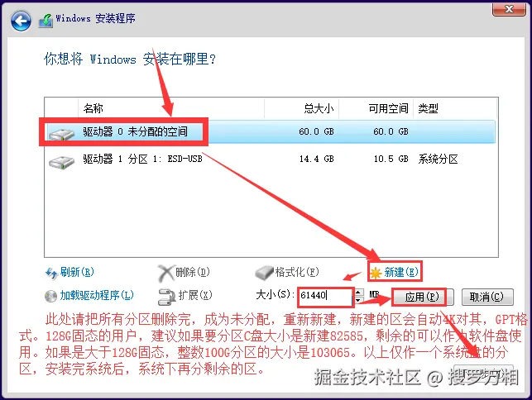Increase partition size with up spinner
The image size is (532, 400).
358,293
